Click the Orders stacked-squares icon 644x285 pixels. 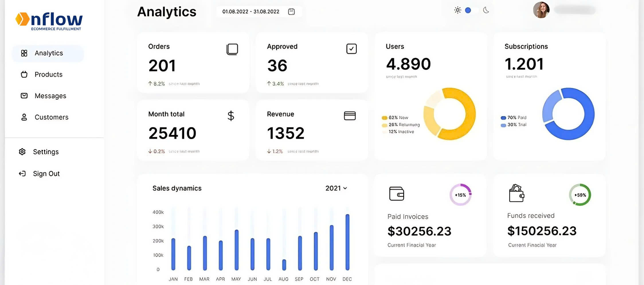click(x=232, y=49)
